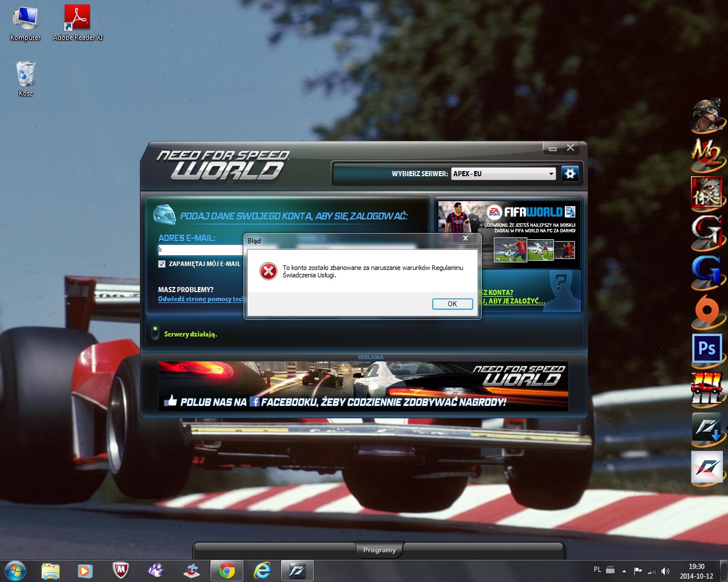Click the PL language indicator

tap(597, 569)
